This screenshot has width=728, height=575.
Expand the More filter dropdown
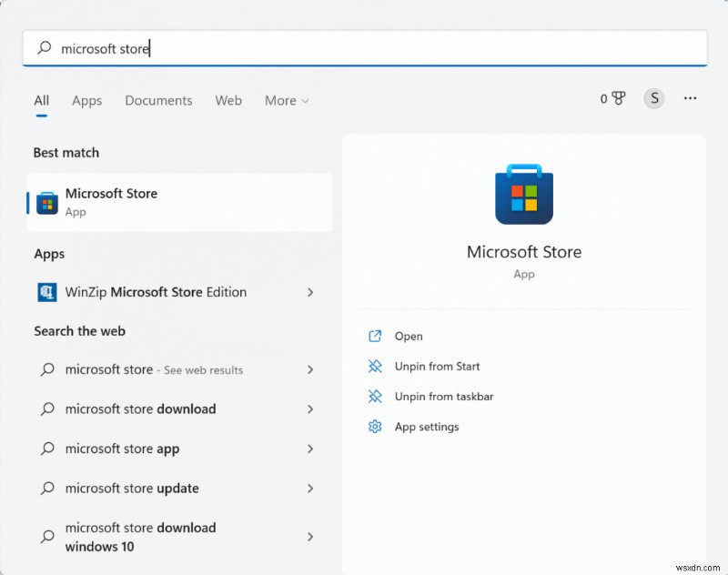(x=286, y=101)
